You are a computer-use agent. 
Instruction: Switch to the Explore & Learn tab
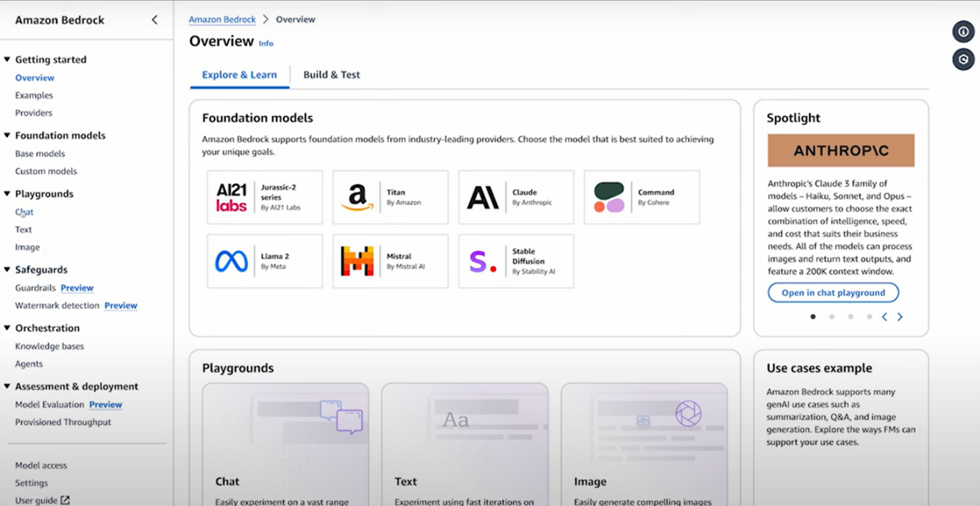click(x=239, y=74)
